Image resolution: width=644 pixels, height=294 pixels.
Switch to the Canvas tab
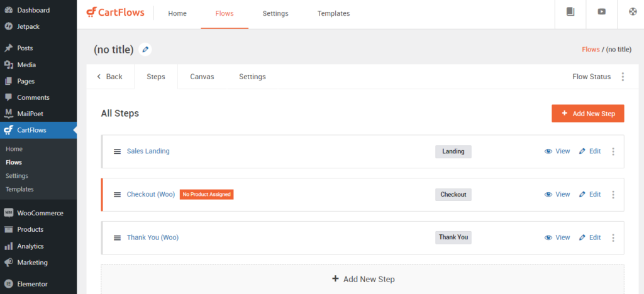pyautogui.click(x=202, y=77)
